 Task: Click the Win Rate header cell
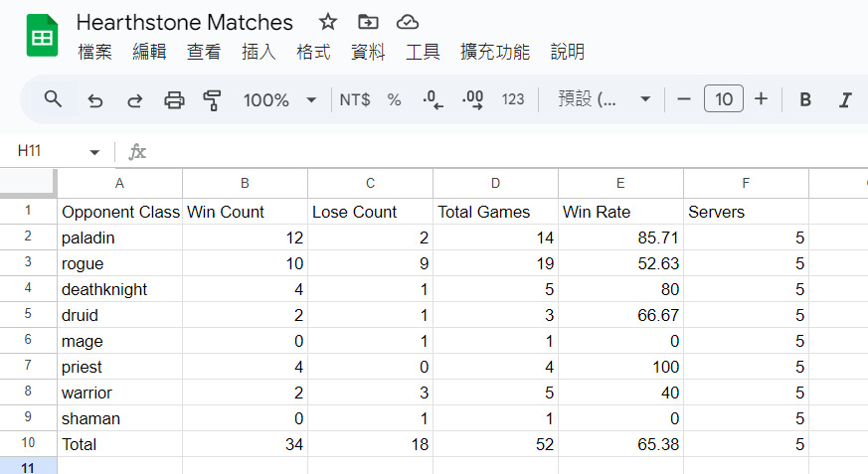point(620,212)
